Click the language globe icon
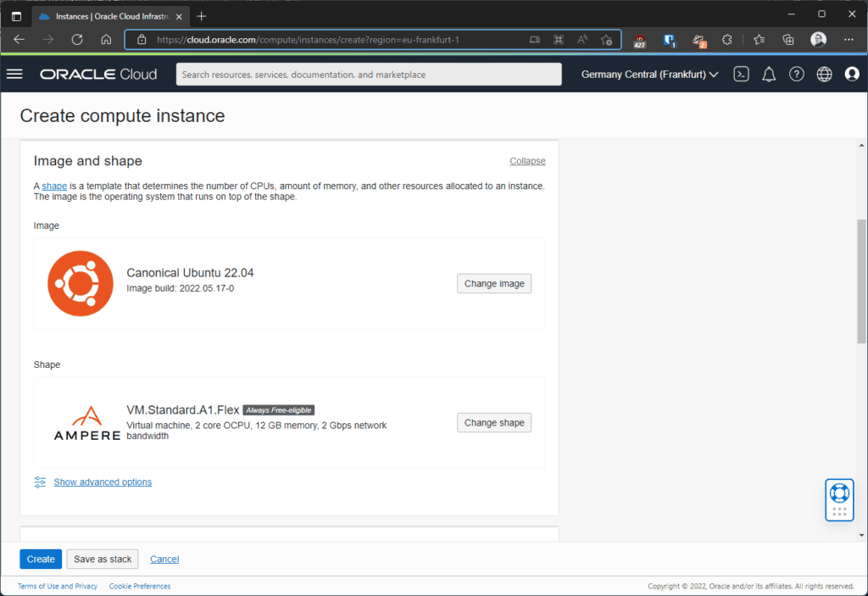The image size is (868, 596). pyautogui.click(x=824, y=74)
